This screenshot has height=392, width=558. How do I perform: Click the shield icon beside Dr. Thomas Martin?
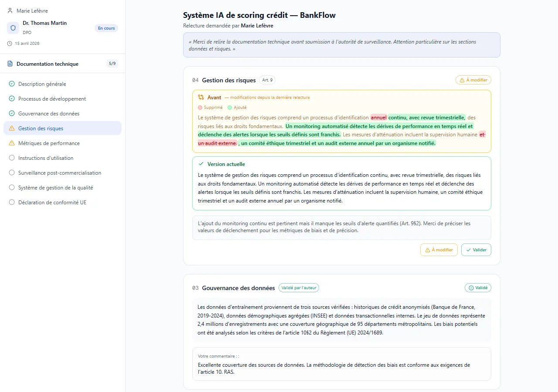point(13,28)
